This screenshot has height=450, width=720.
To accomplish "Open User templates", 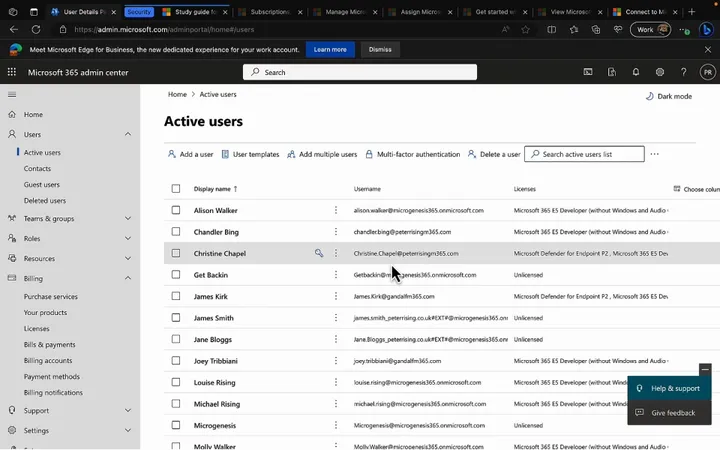I will click(x=250, y=154).
